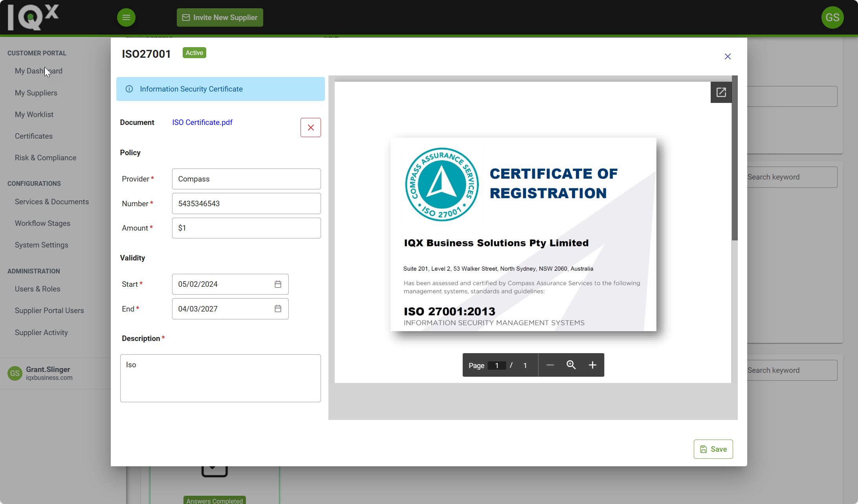This screenshot has width=858, height=504.
Task: Navigate to My Suppliers
Action: (x=36, y=93)
